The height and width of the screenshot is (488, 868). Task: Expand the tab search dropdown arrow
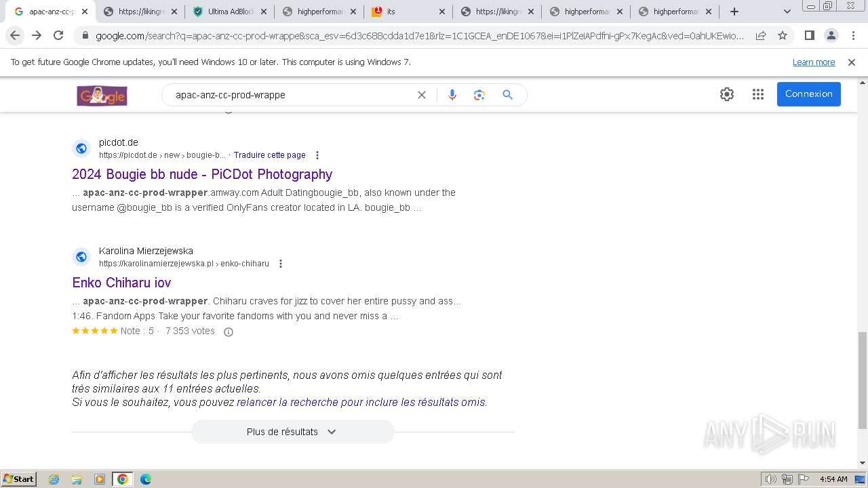click(787, 12)
